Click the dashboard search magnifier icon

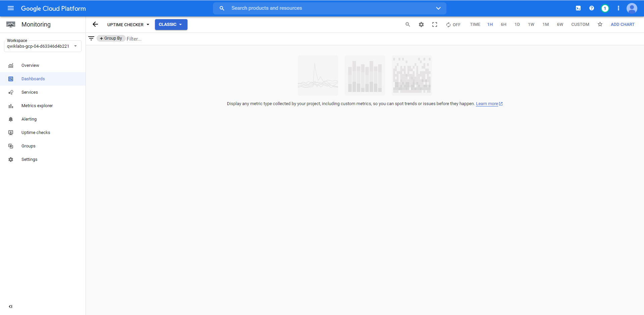point(408,25)
